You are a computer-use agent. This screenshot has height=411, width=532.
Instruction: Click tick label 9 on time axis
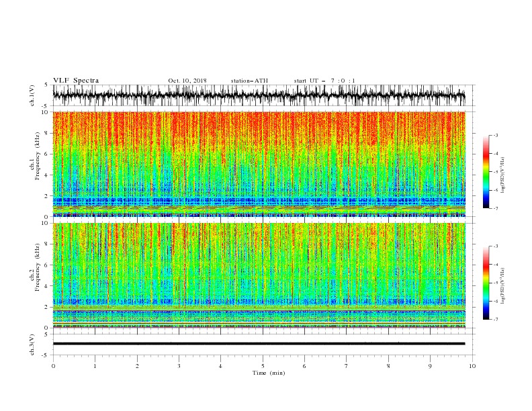coord(430,366)
